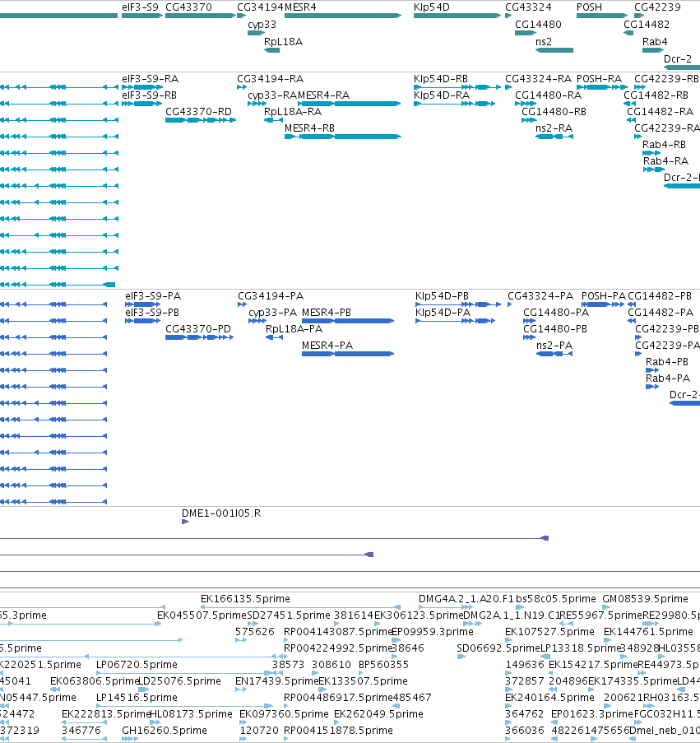The image size is (700, 743).
Task: Click the CG43324 gene label
Action: (528, 7)
